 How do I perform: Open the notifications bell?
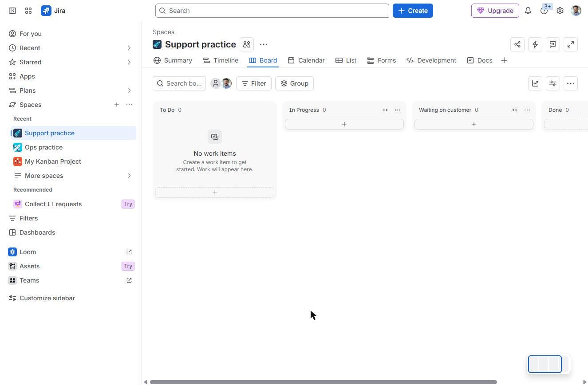pos(528,11)
